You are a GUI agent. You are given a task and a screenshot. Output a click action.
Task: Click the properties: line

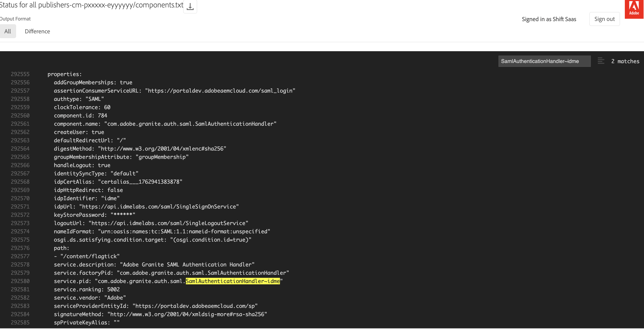64,74
